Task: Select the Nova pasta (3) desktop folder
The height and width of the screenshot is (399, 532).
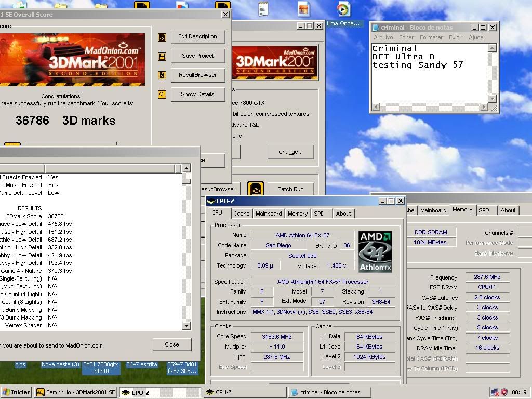Action: point(60,364)
